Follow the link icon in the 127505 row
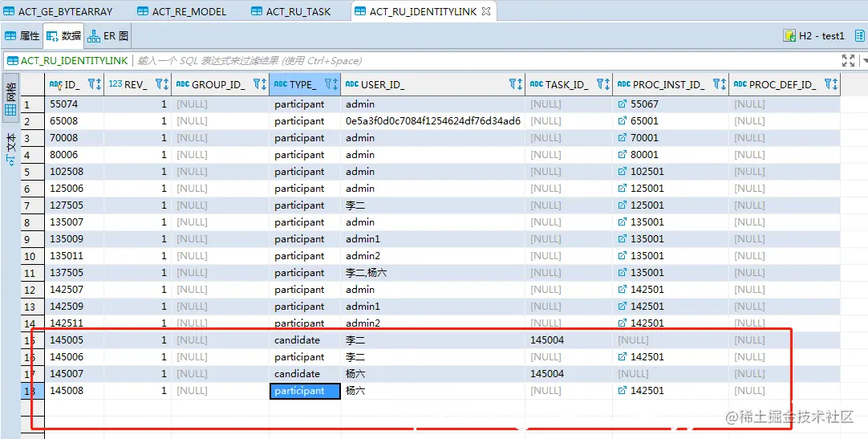 coord(623,205)
